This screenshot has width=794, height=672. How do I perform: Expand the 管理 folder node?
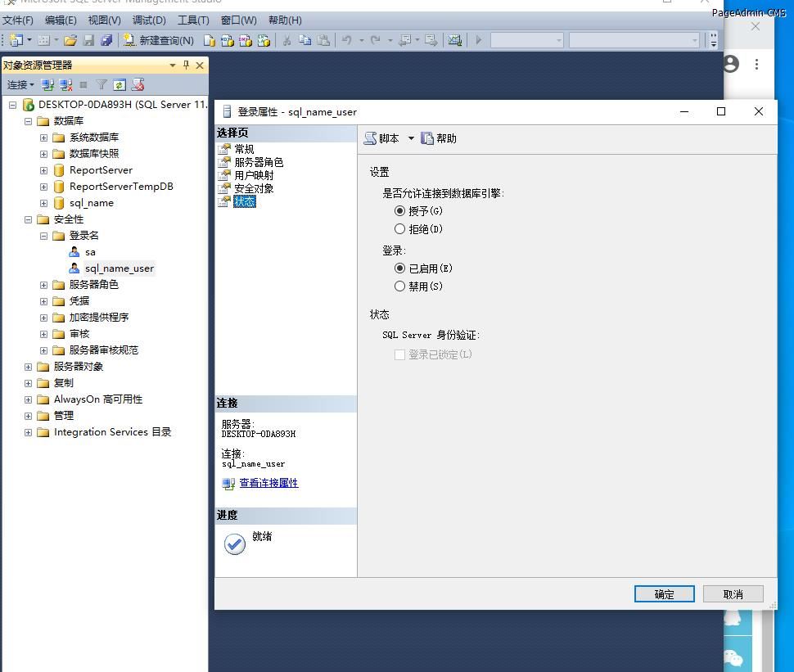click(x=28, y=417)
